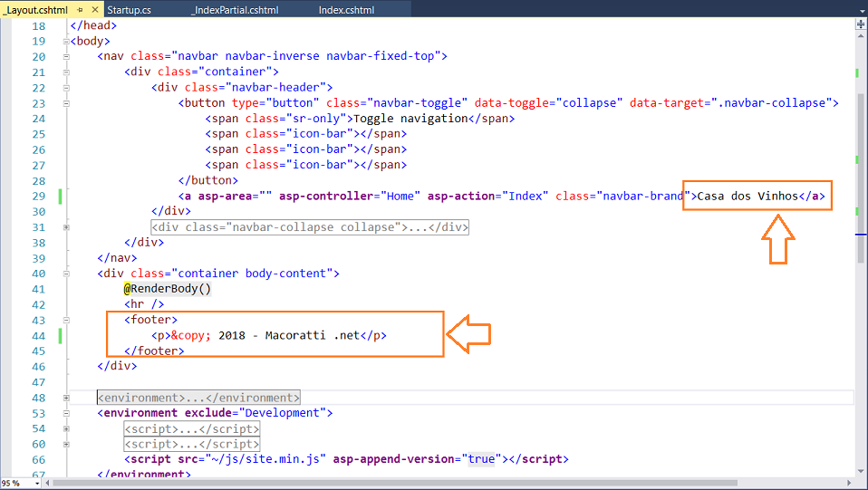868x490 pixels.
Task: Collapse the body outlining region on line 19
Action: 66,42
